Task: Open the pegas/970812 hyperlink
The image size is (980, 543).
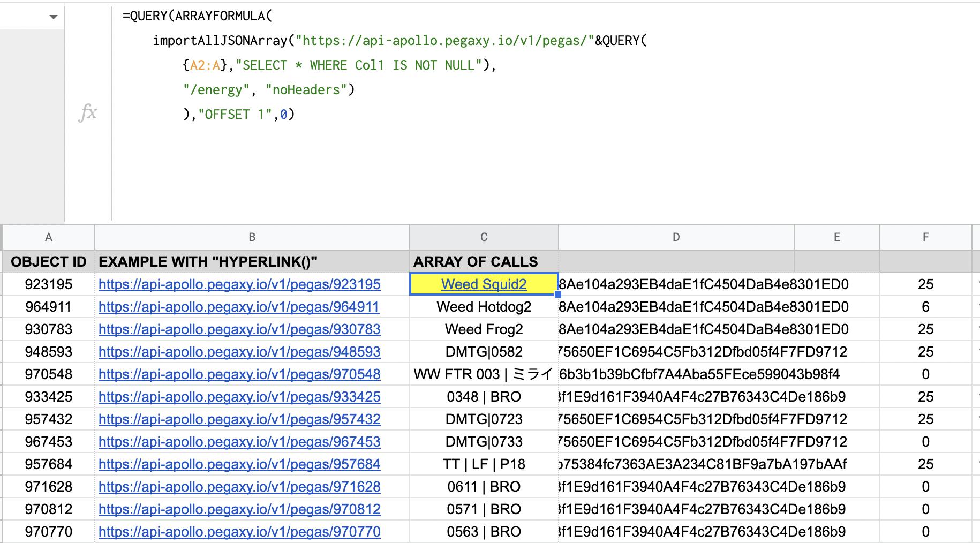Action: click(x=239, y=509)
